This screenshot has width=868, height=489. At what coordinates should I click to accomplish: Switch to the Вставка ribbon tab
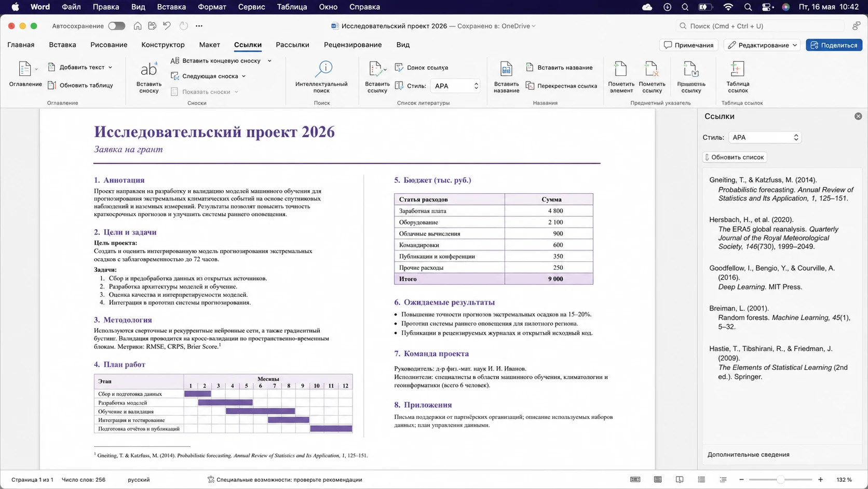point(62,45)
